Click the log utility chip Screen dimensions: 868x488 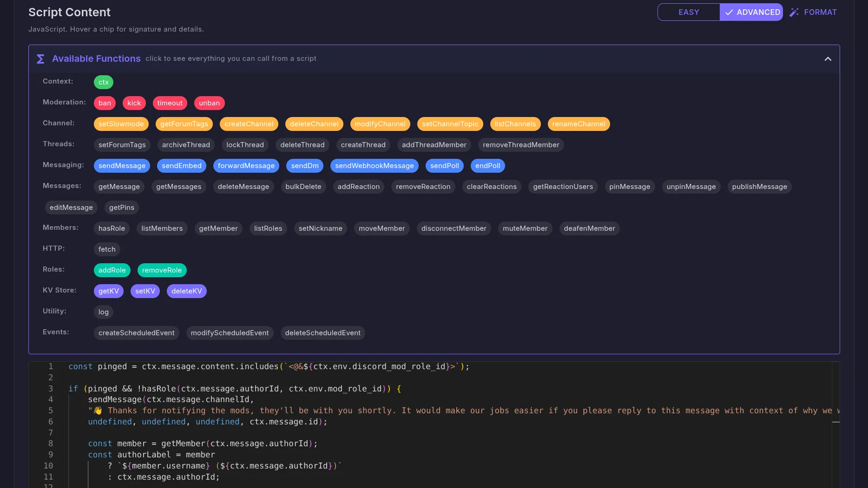pos(104,312)
